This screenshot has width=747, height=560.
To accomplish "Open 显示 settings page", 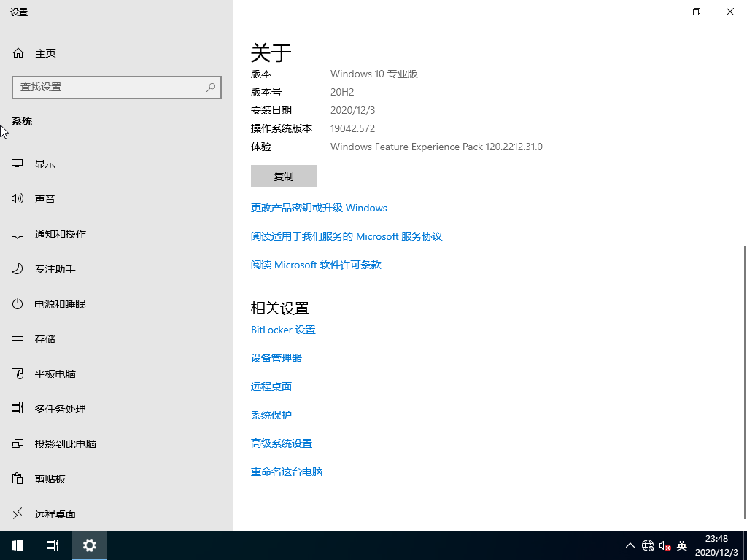I will (x=117, y=164).
